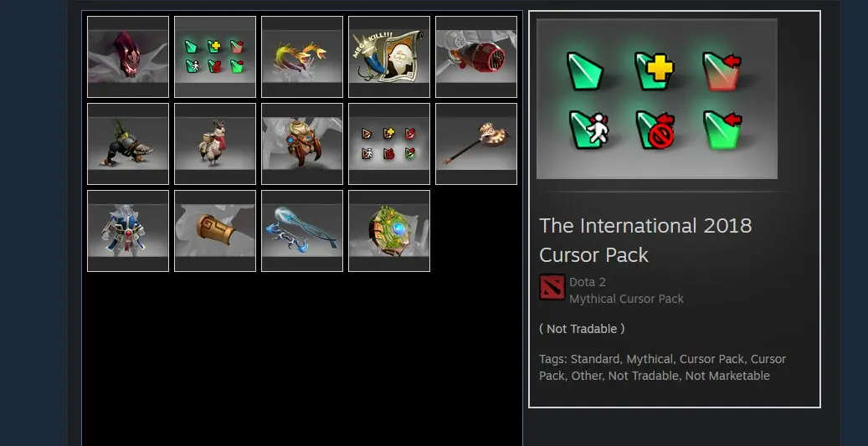Open the golden bracer arm item

(215, 231)
